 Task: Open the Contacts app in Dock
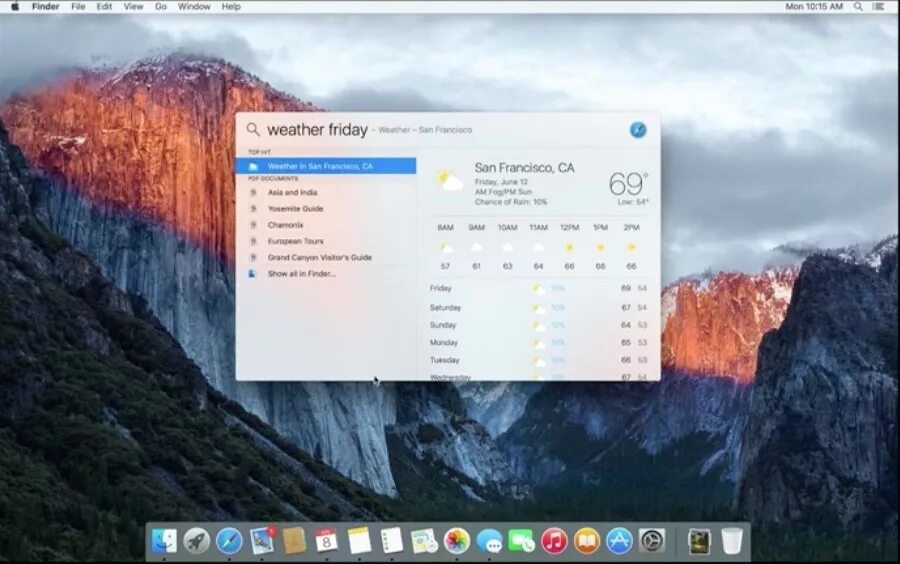tap(294, 540)
